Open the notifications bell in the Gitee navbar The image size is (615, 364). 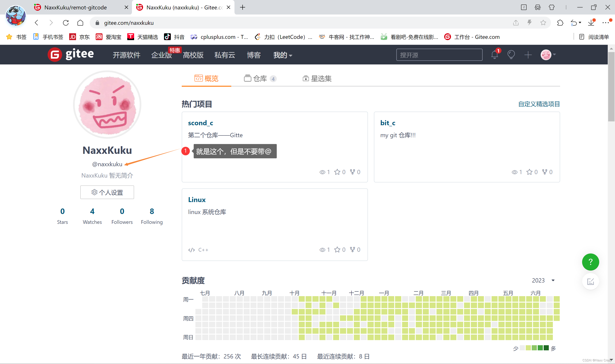(494, 54)
